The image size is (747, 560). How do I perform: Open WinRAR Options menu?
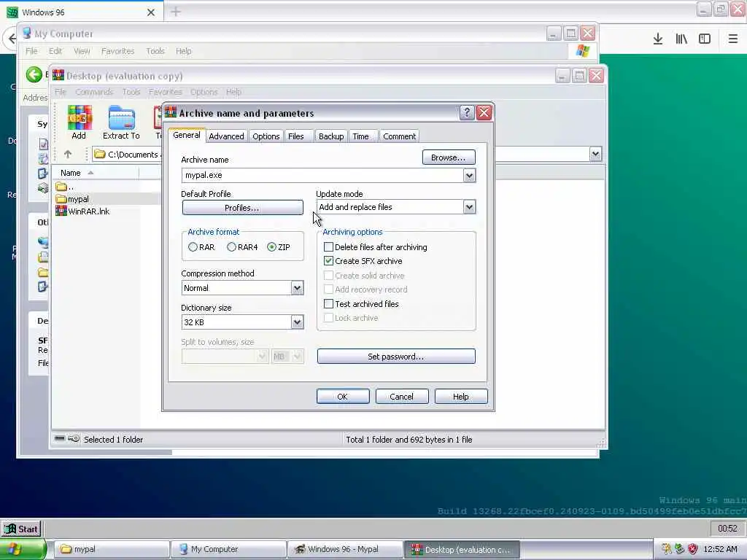(x=204, y=92)
